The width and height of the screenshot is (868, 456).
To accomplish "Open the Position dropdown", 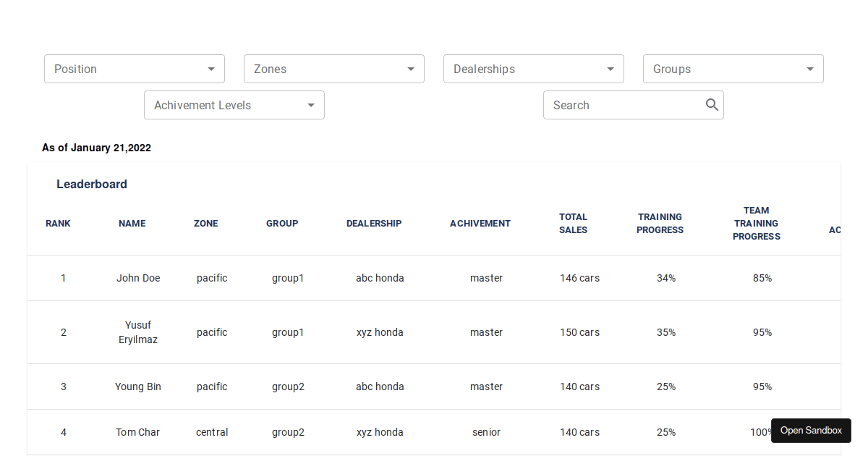I will [x=134, y=68].
